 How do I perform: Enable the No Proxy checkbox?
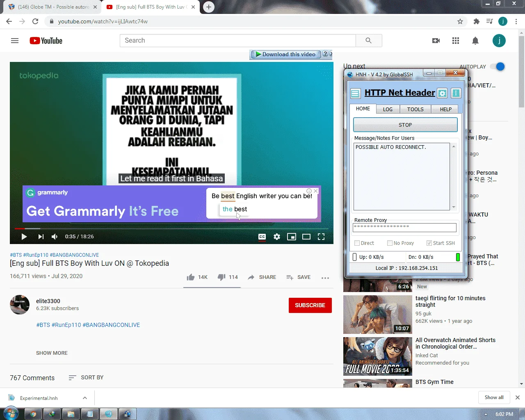(x=390, y=243)
